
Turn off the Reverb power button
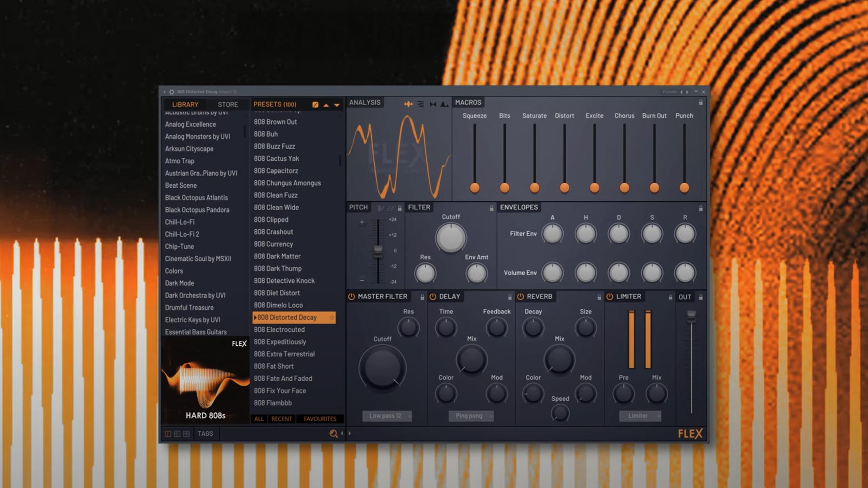[520, 297]
